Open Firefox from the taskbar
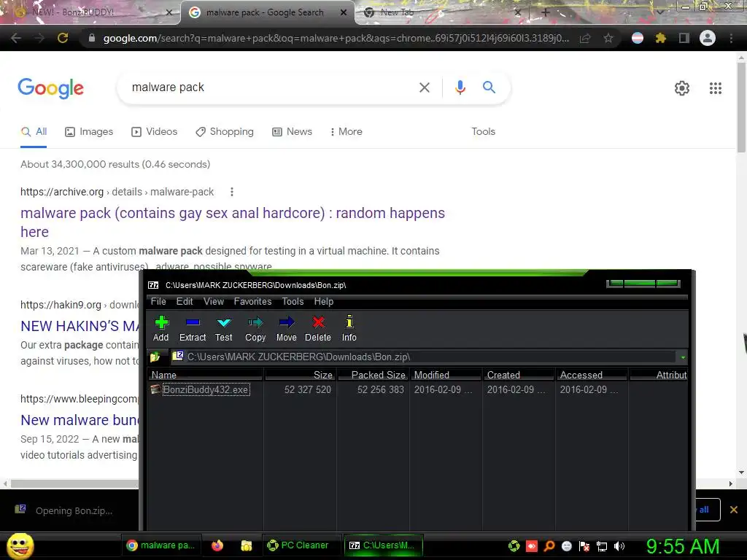 click(x=217, y=545)
